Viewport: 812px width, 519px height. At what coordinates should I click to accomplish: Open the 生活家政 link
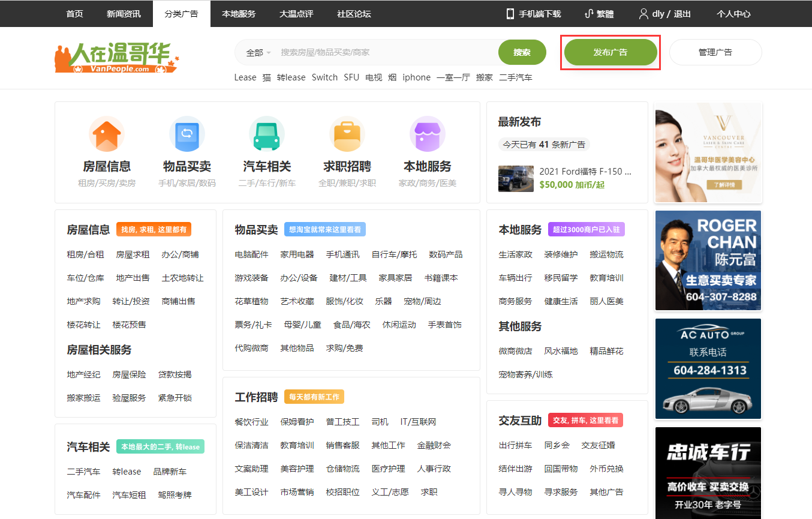pos(515,254)
